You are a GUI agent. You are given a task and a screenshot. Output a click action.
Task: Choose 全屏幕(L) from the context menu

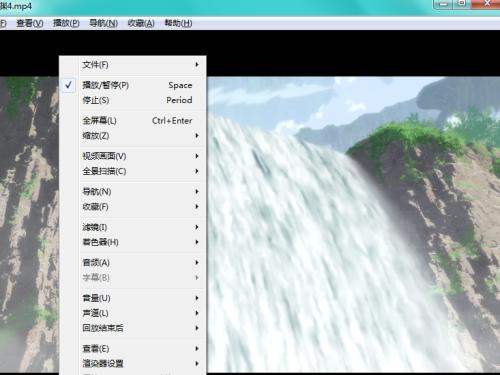(x=133, y=121)
